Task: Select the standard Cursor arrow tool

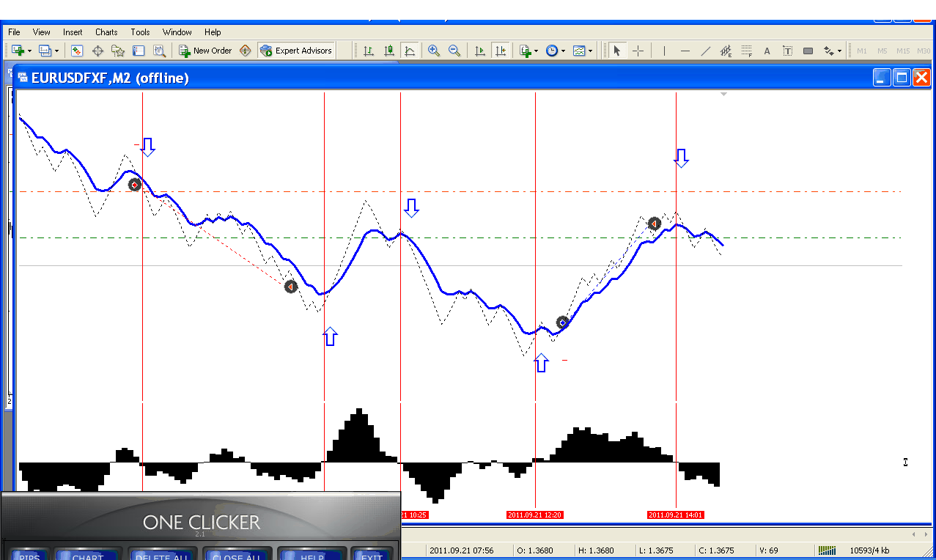Action: (616, 51)
